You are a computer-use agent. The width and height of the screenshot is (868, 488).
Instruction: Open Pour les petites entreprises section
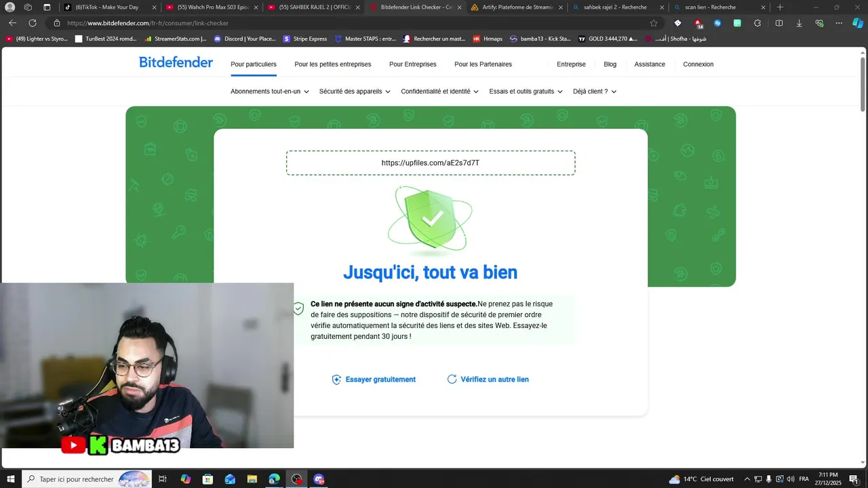click(x=333, y=64)
